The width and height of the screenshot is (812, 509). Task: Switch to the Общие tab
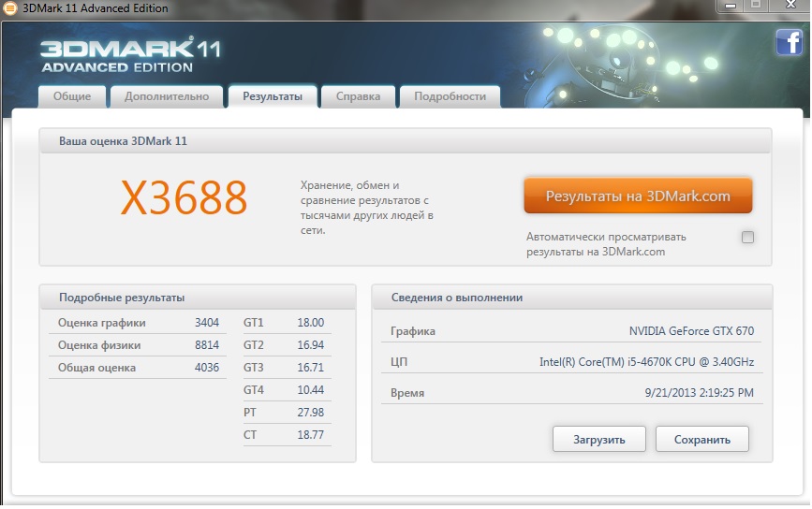(72, 96)
